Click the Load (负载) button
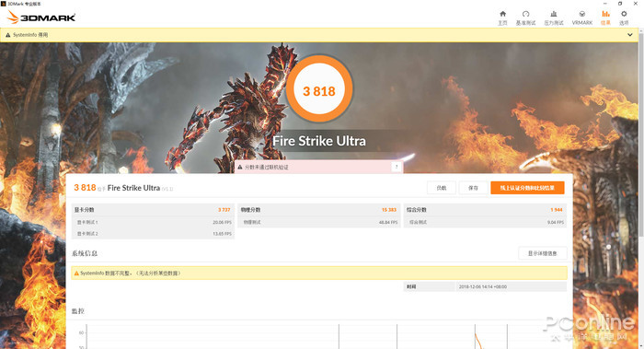Screen dimensions: 644x349 coord(442,188)
